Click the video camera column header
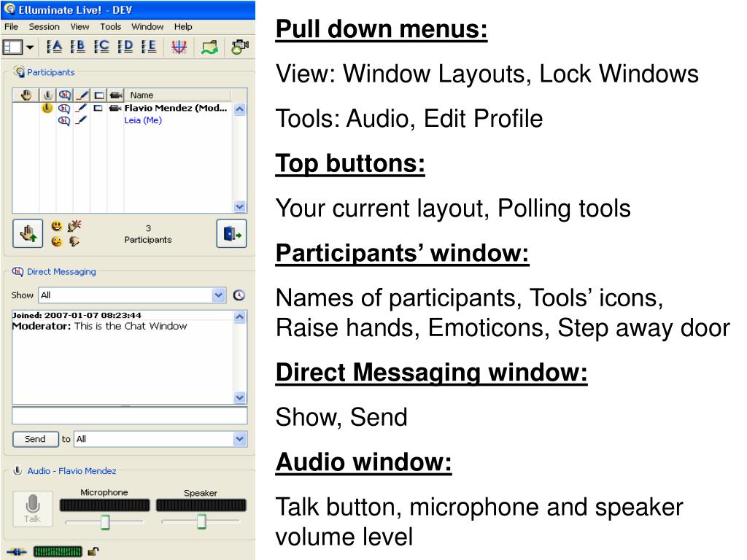Screen dimensions: 747x560 click(116, 95)
